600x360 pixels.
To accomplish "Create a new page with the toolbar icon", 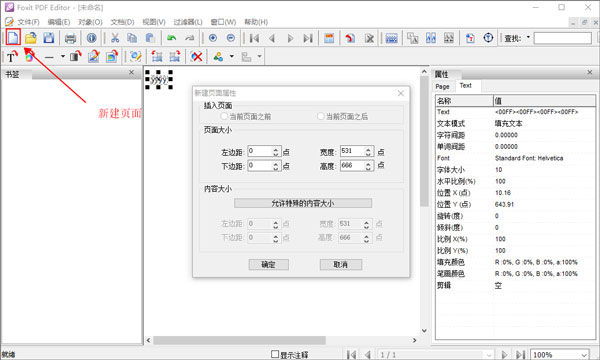I will click(x=13, y=37).
